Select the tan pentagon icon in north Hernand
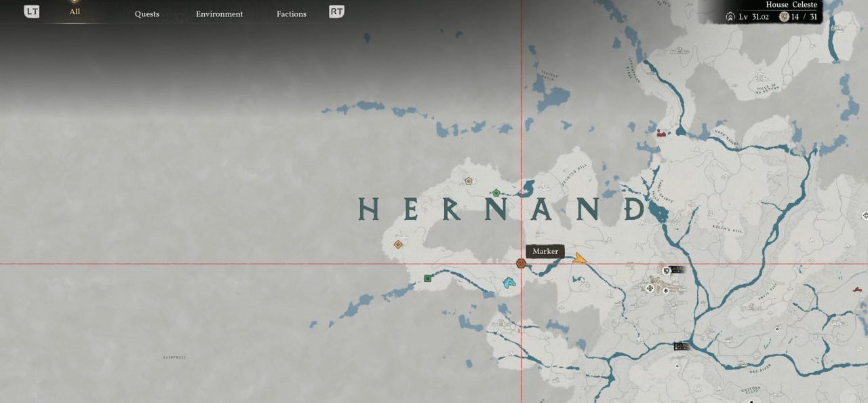The image size is (868, 403). tap(468, 181)
